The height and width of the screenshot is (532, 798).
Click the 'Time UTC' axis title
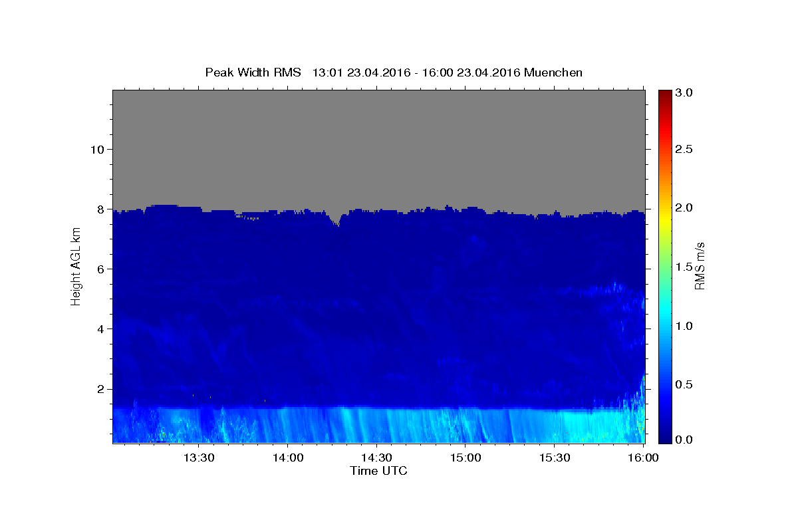point(378,471)
